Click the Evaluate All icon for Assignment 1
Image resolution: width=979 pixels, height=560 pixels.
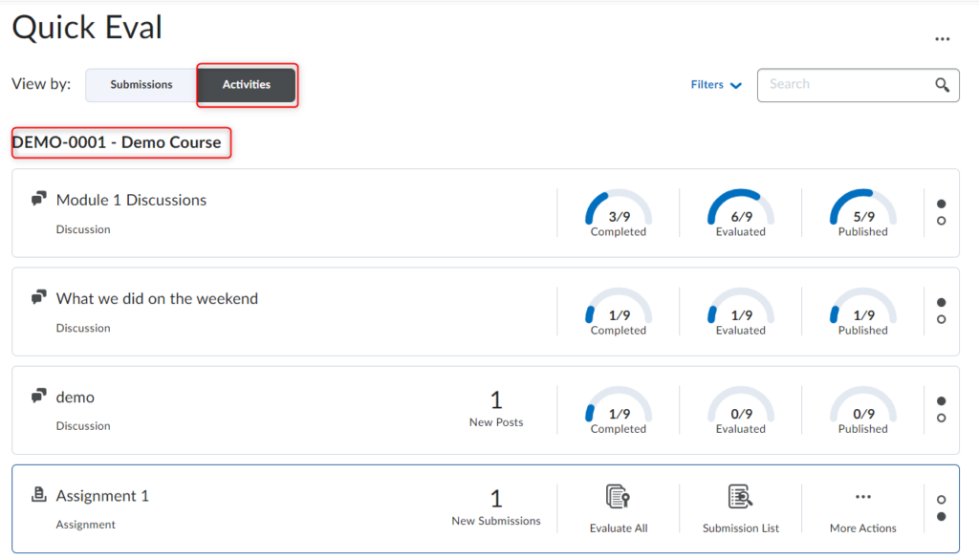coord(619,497)
